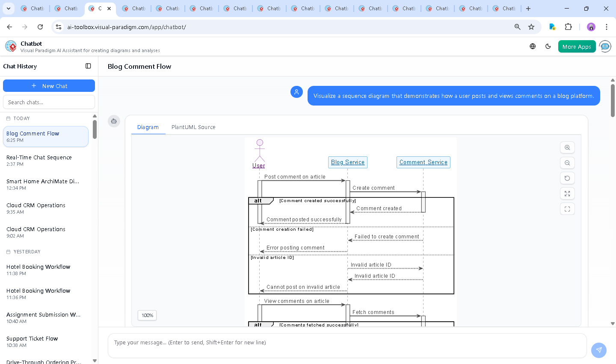The height and width of the screenshot is (364, 616).
Task: Click the language globe icon
Action: [533, 47]
